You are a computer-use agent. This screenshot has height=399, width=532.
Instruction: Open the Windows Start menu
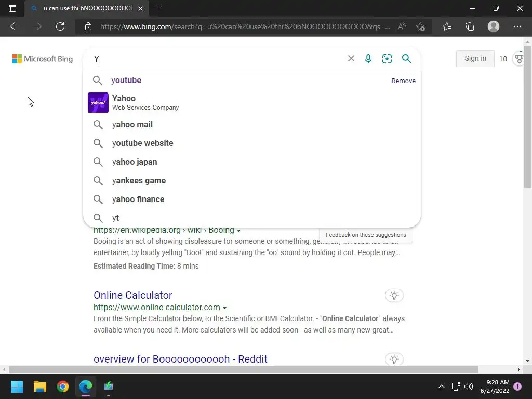(x=17, y=386)
